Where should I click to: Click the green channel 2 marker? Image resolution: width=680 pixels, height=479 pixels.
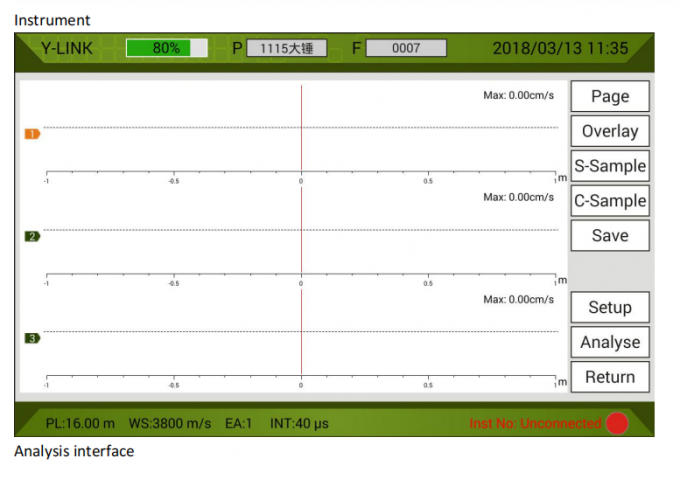click(31, 236)
